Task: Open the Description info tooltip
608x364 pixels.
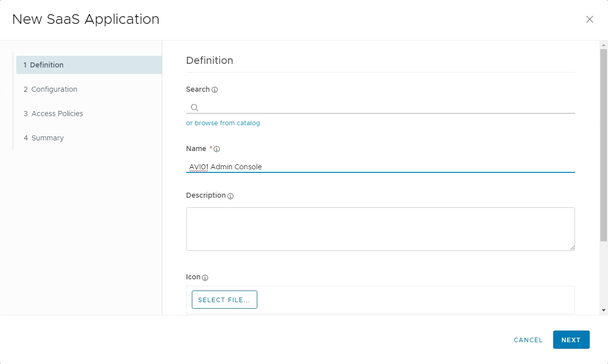Action: coord(231,196)
